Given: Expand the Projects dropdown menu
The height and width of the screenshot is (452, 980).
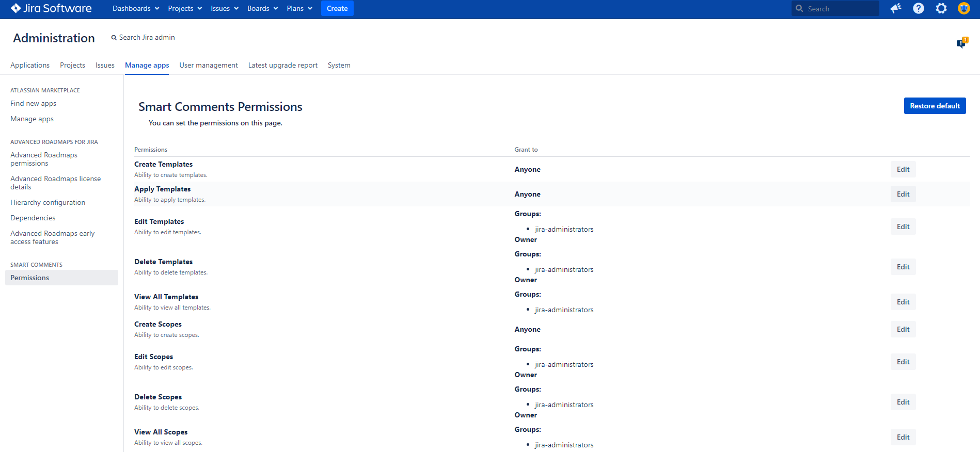Looking at the screenshot, I should click(x=185, y=8).
